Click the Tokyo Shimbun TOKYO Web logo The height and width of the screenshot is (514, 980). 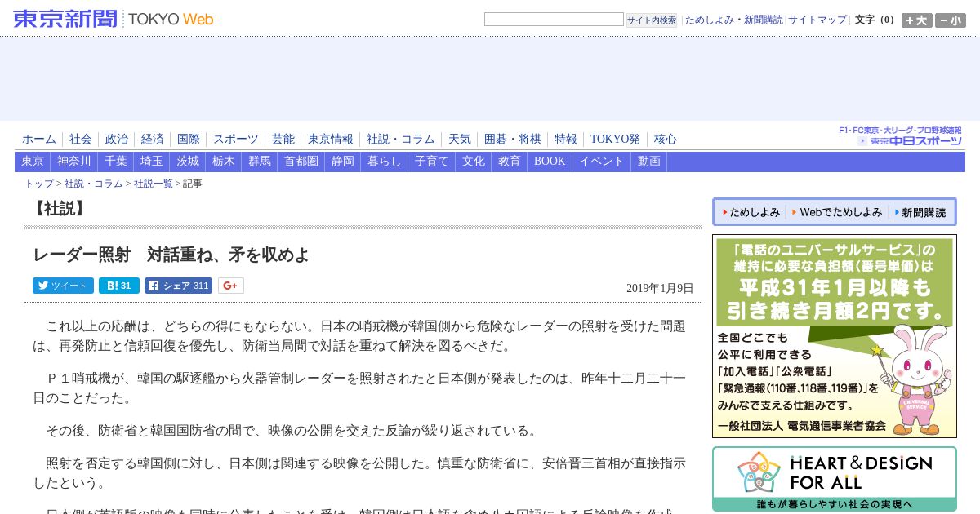[x=114, y=19]
